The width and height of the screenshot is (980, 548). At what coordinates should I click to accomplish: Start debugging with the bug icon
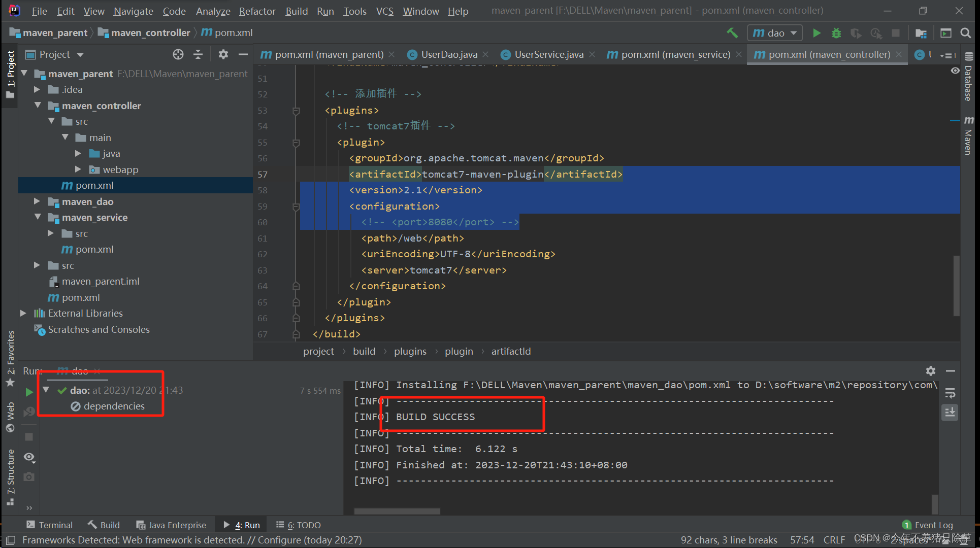[836, 33]
